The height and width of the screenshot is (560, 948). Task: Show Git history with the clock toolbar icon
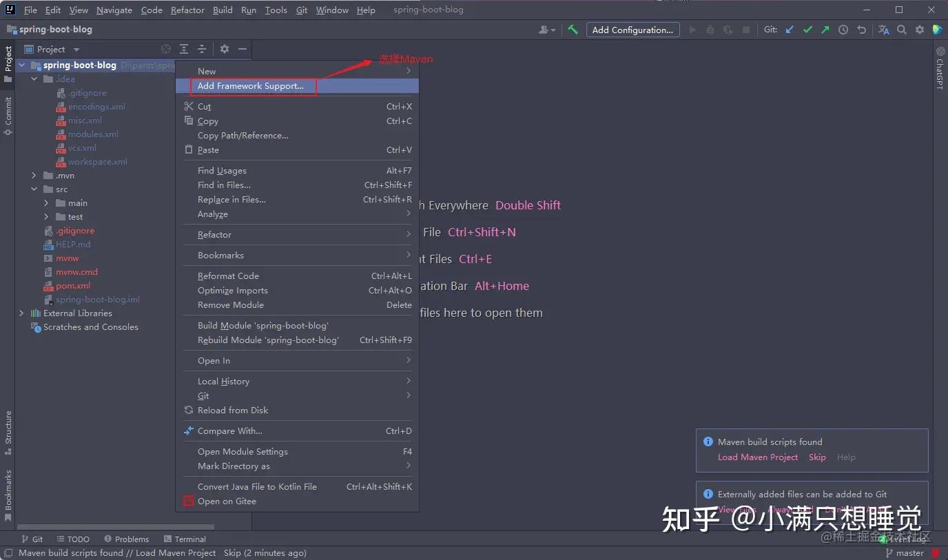(x=843, y=30)
